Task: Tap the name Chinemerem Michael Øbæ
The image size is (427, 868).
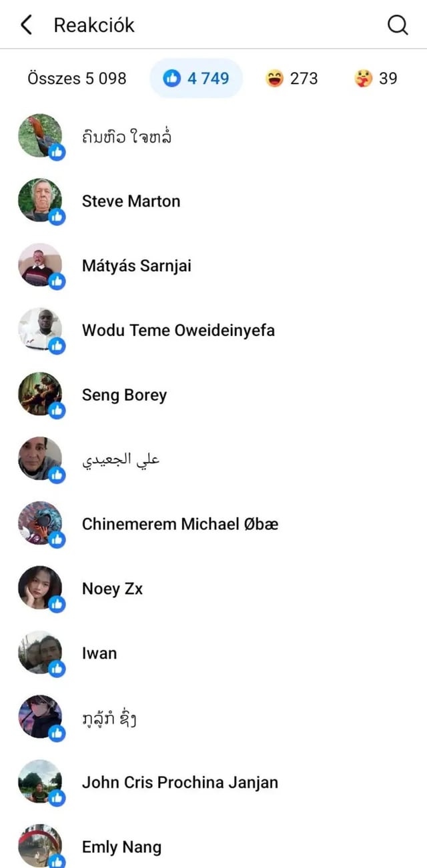Action: (x=180, y=524)
